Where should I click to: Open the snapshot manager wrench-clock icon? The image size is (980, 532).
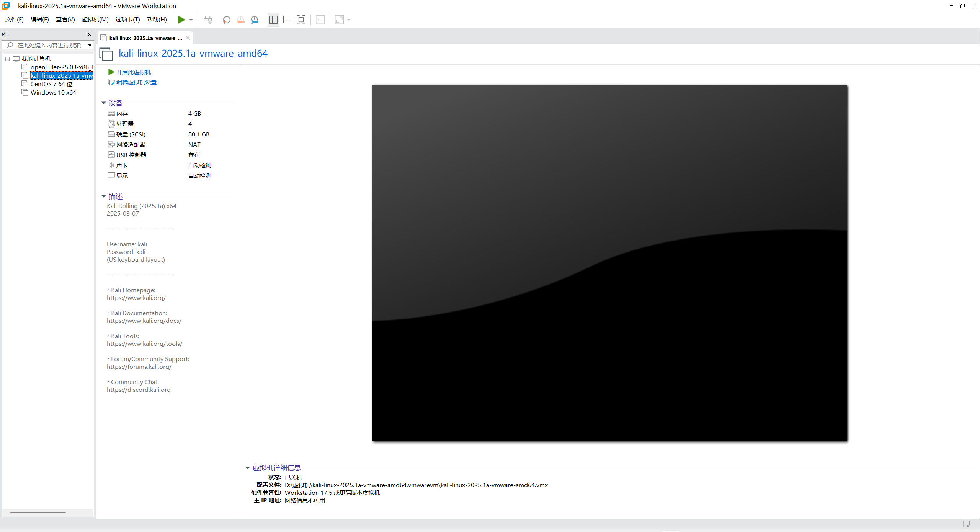tap(255, 20)
